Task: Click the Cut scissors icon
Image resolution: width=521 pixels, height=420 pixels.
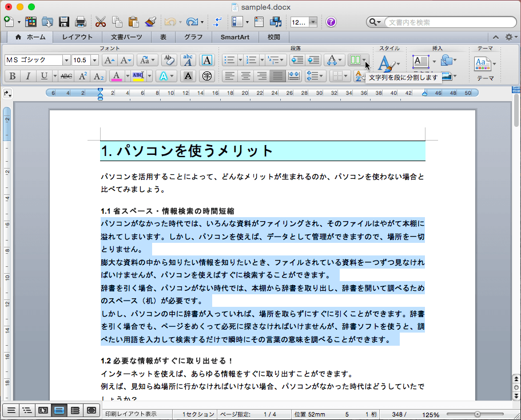Action: click(x=100, y=22)
